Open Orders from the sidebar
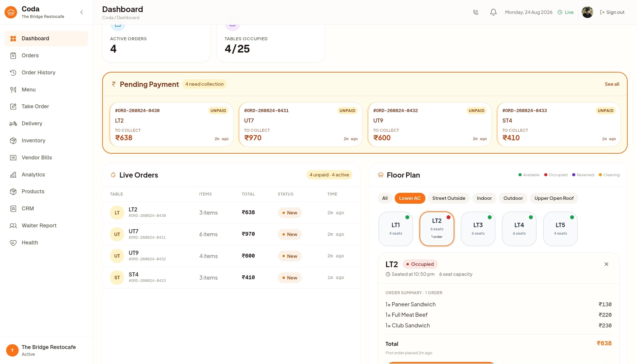This screenshot has width=637, height=364. tap(46, 55)
